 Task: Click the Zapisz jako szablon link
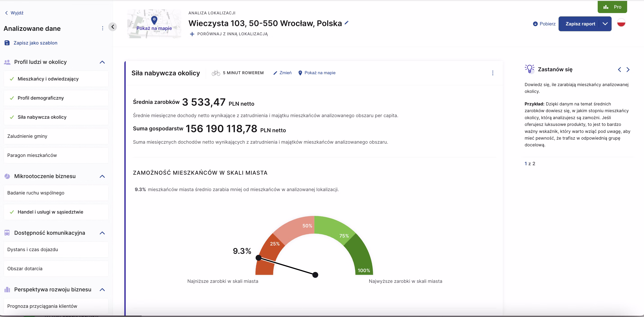35,43
